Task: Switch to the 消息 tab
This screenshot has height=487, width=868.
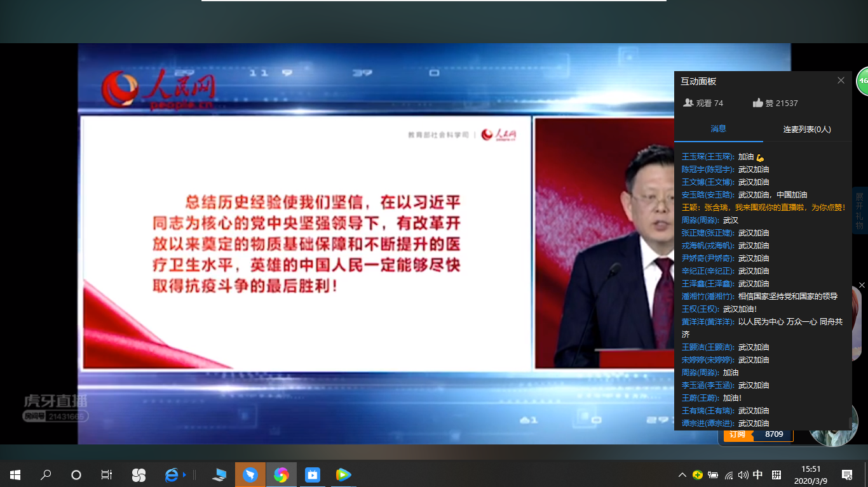Action: (x=718, y=129)
